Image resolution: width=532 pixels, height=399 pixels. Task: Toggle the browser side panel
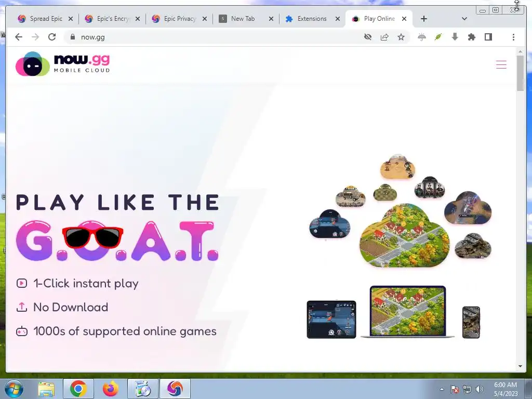(x=488, y=37)
